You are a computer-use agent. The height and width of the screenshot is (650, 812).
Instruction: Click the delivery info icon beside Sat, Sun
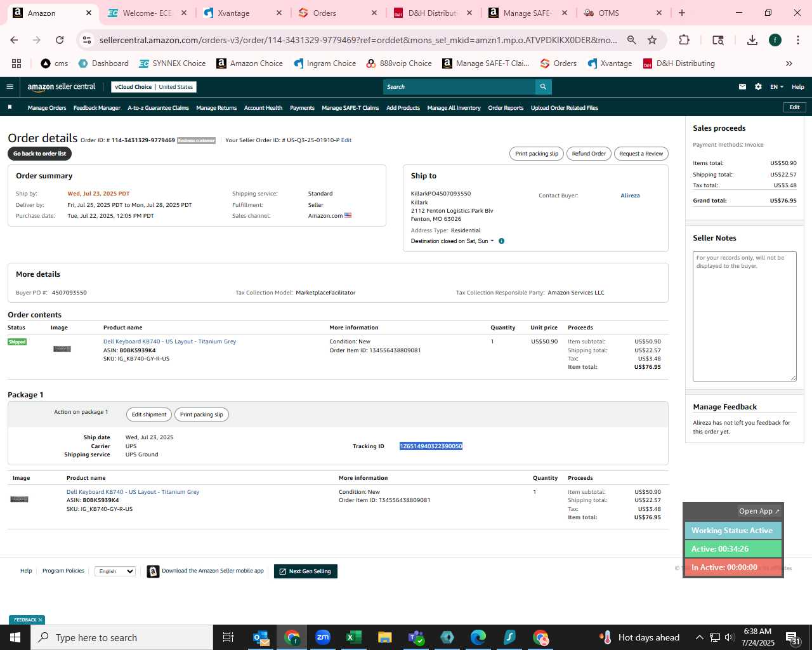coord(501,241)
